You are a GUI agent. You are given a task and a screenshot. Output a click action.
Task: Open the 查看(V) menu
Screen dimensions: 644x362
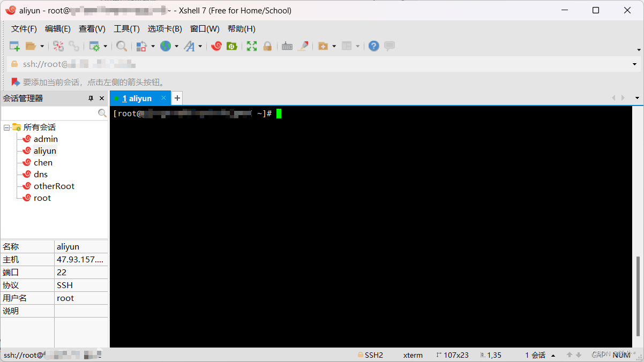coord(92,29)
